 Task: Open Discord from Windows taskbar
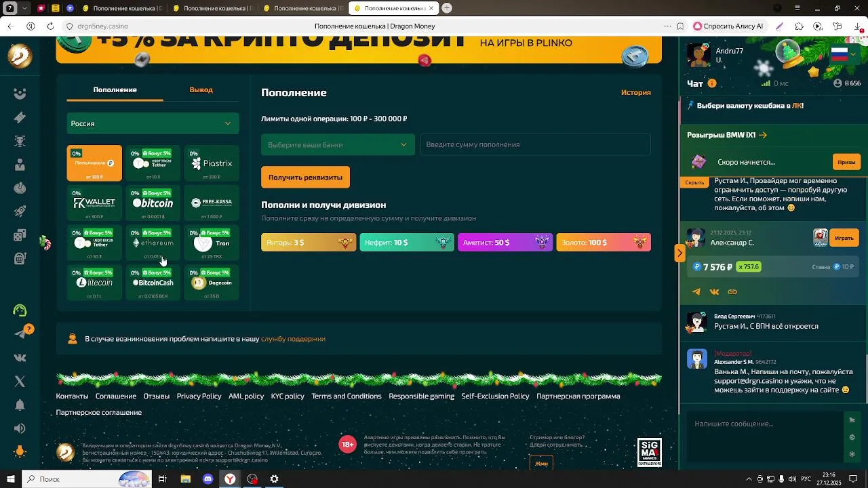pyautogui.click(x=208, y=479)
